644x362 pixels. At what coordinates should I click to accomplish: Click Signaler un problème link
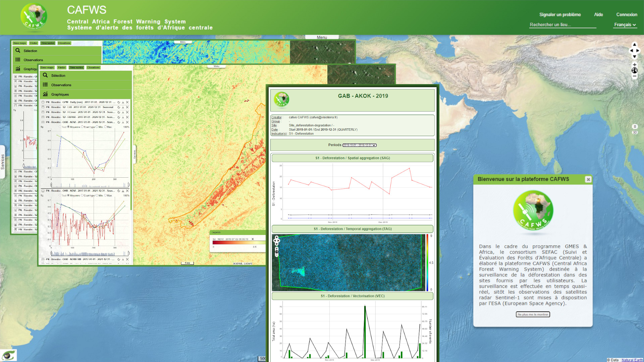coord(560,14)
